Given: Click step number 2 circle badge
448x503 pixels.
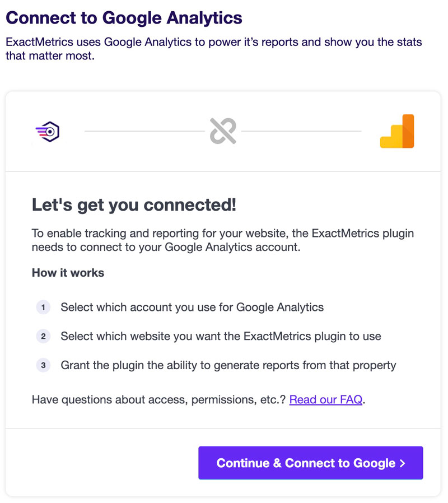Looking at the screenshot, I should pos(43,336).
